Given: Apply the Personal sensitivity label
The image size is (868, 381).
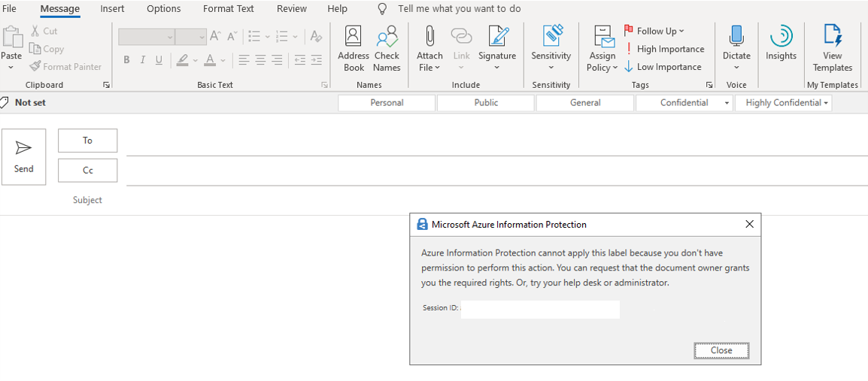Looking at the screenshot, I should point(387,103).
